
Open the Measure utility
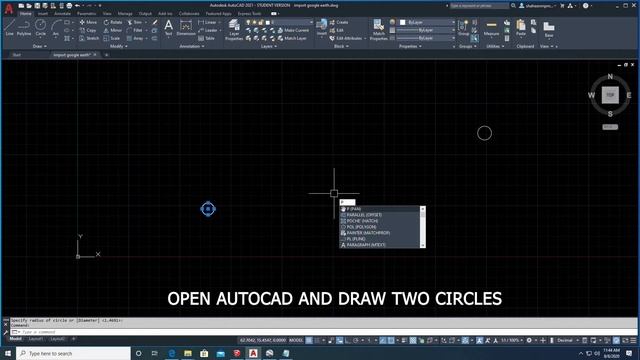[491, 28]
